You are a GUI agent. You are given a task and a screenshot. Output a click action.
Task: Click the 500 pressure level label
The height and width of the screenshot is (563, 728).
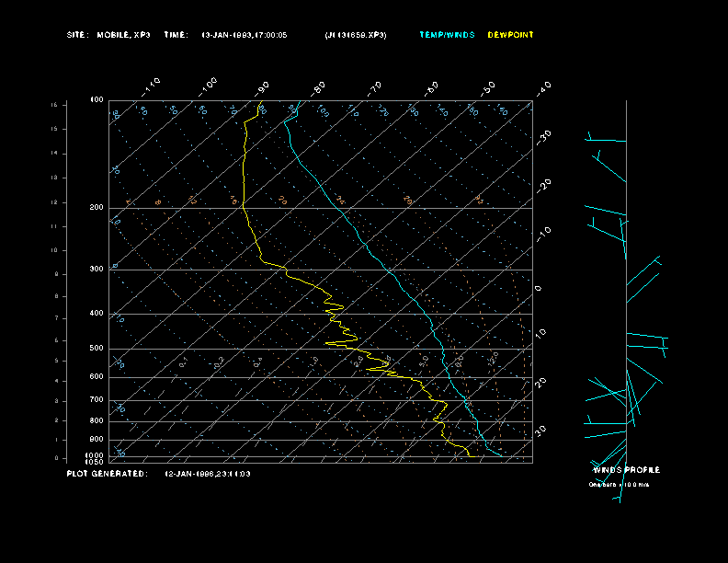(97, 348)
